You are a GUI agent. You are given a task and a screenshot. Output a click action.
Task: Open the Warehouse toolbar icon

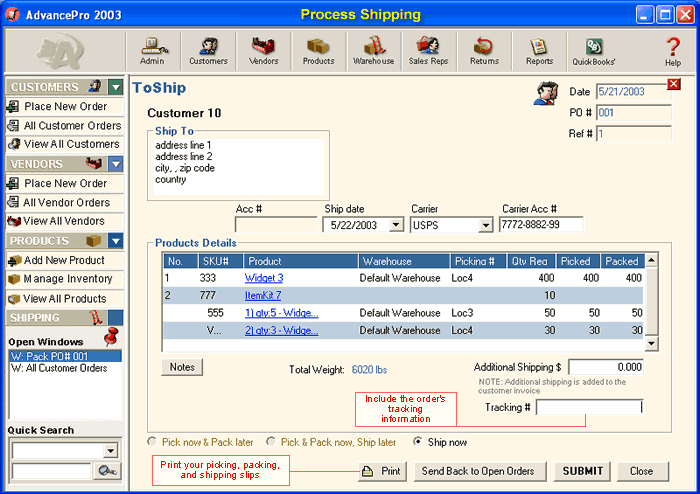pyautogui.click(x=374, y=51)
